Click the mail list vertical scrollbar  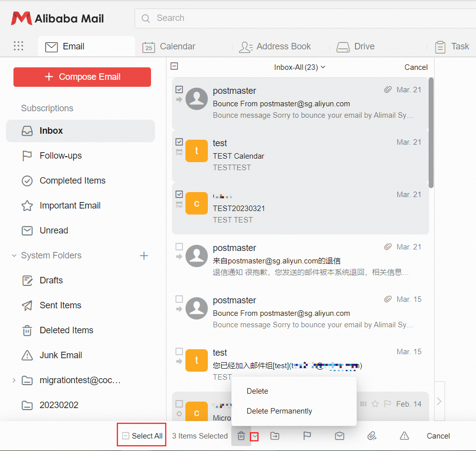[x=431, y=133]
